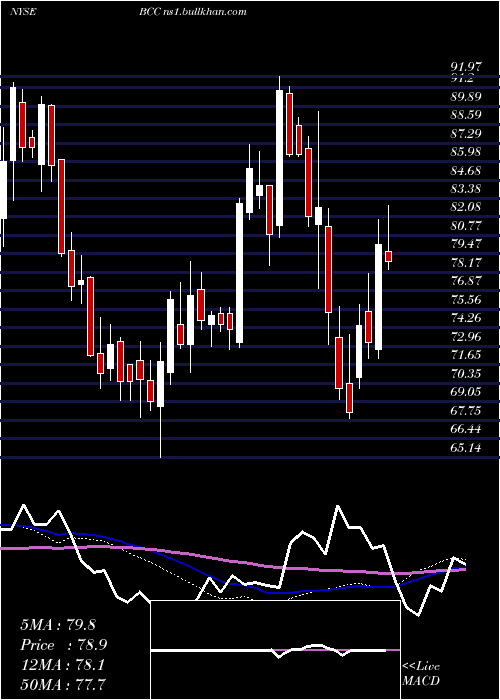Click the 89.89 price axis label
The image size is (500, 700).
pos(466,97)
